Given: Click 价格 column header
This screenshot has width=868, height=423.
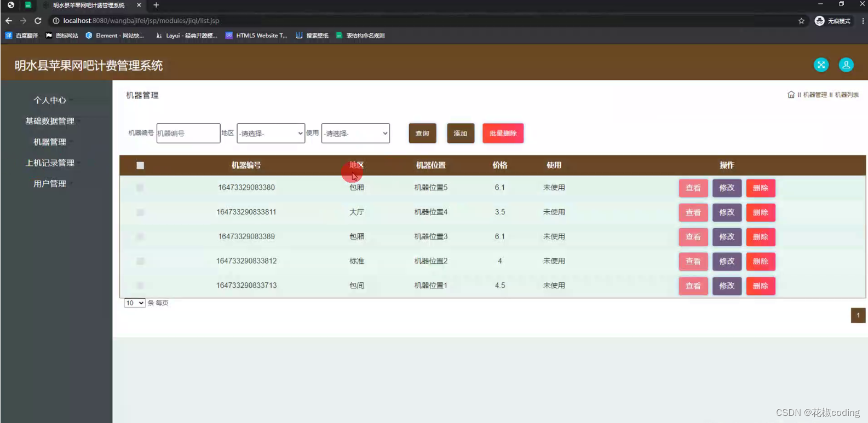Looking at the screenshot, I should pos(500,165).
